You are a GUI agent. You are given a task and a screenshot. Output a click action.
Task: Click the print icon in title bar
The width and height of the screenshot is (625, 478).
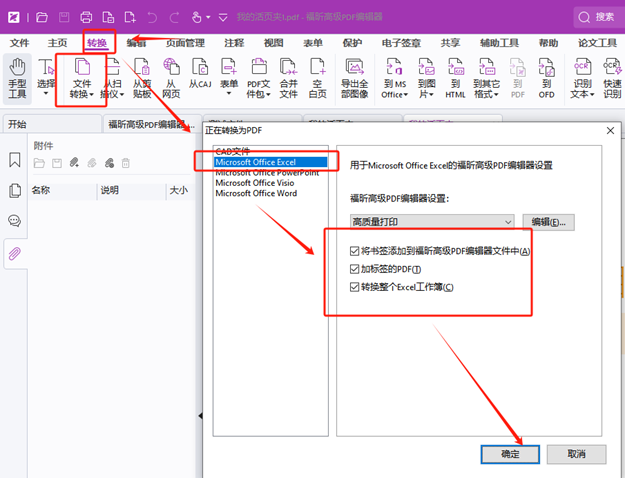(x=86, y=17)
